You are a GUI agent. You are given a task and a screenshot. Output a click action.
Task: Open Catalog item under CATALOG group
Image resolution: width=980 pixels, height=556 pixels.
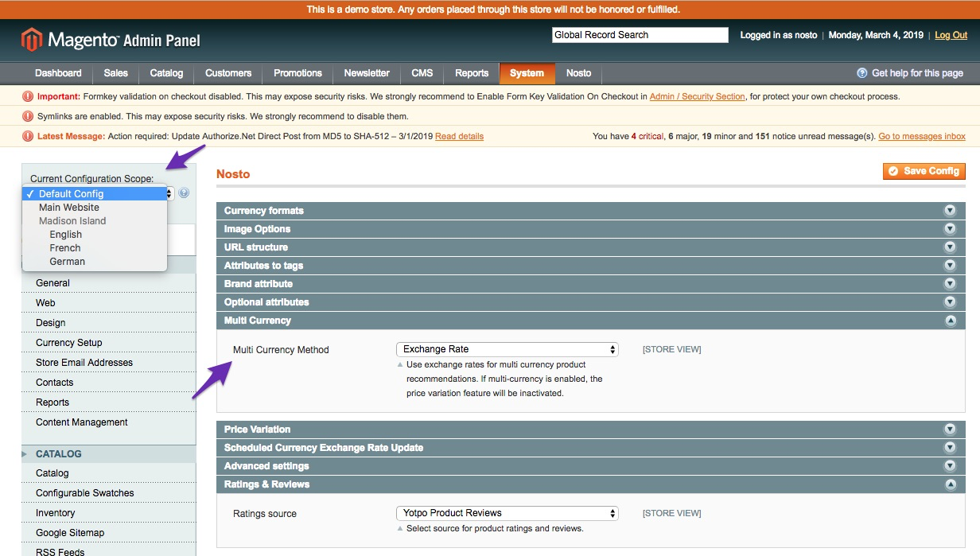click(108, 473)
